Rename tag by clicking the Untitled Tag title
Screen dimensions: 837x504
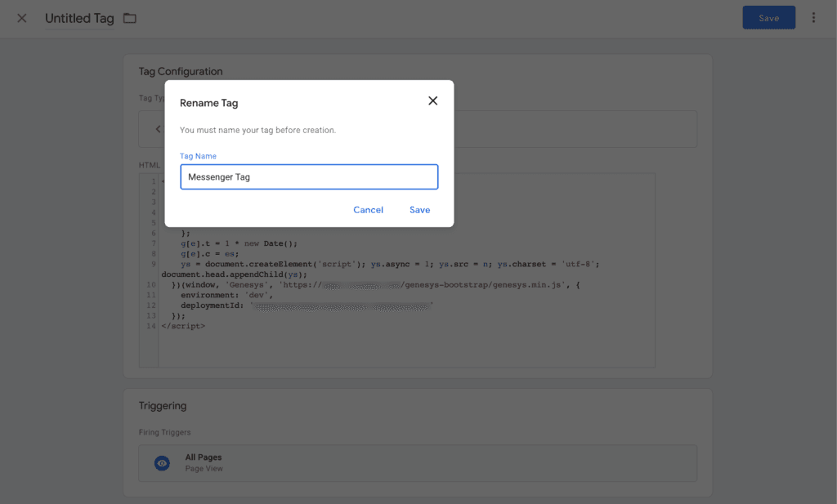click(78, 18)
